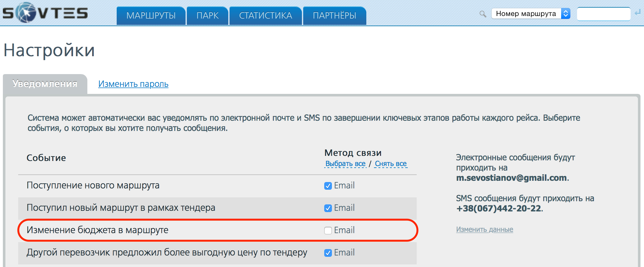The width and height of the screenshot is (644, 267).
Task: Click the Снять все link
Action: coord(391,164)
